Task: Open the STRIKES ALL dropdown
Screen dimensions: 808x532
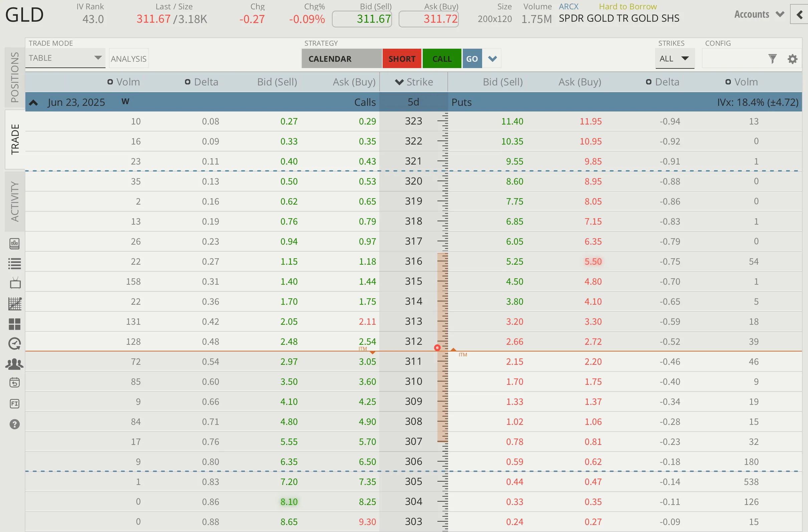Action: [674, 58]
